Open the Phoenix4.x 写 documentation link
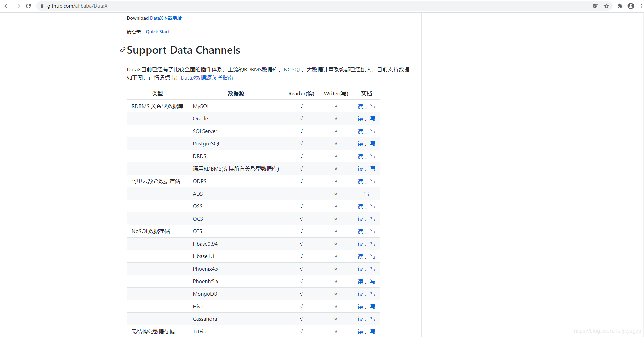The width and height of the screenshot is (644, 337). click(373, 269)
